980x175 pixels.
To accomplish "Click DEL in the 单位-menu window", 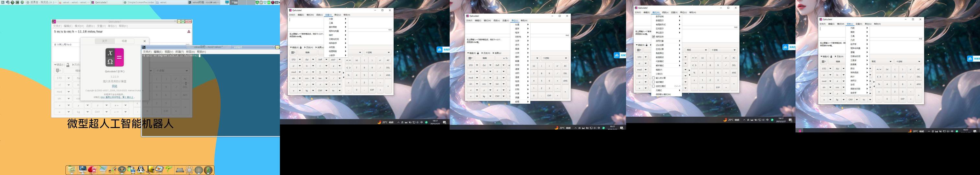I will coord(565,74).
